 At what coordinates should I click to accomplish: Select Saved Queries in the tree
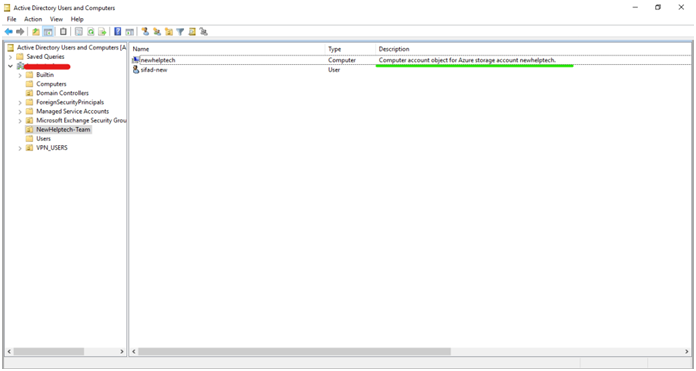point(45,57)
